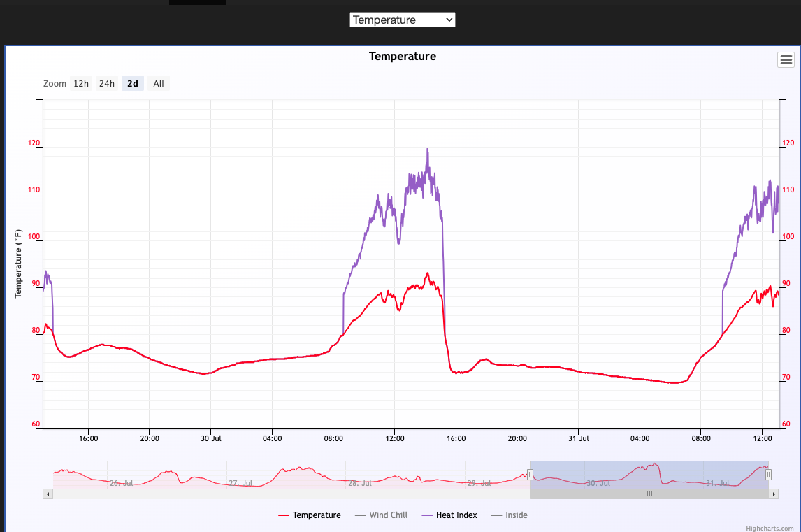Click the navigator scrollbar thumb
This screenshot has height=532, width=801.
649,494
